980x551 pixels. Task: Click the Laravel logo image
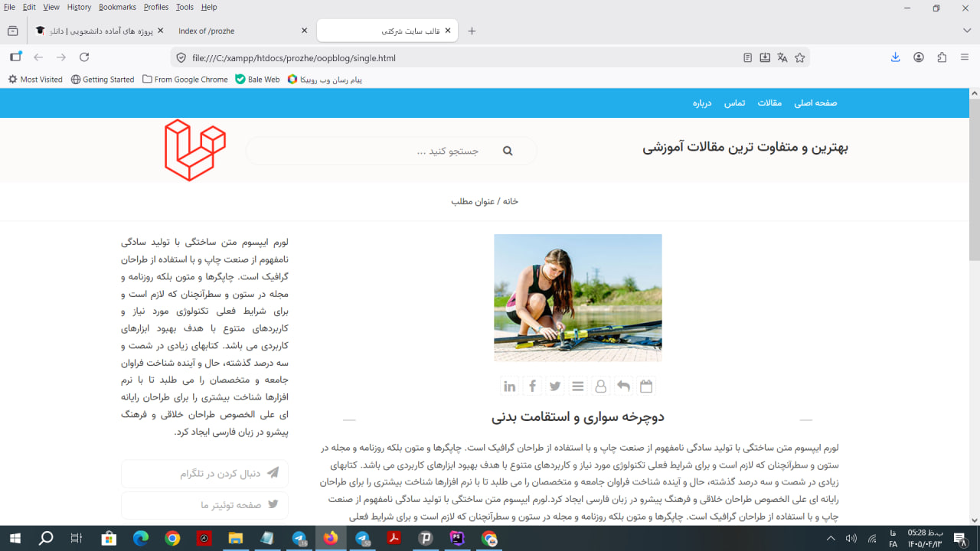pyautogui.click(x=195, y=150)
